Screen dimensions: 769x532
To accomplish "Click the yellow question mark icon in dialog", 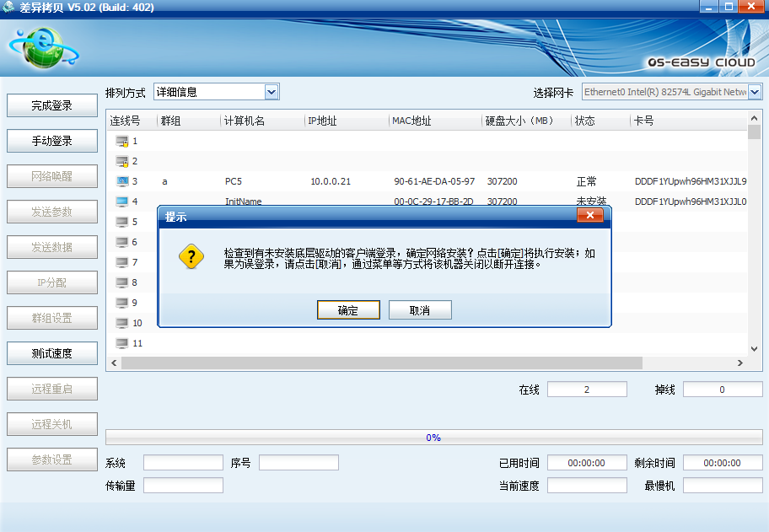I will click(191, 257).
